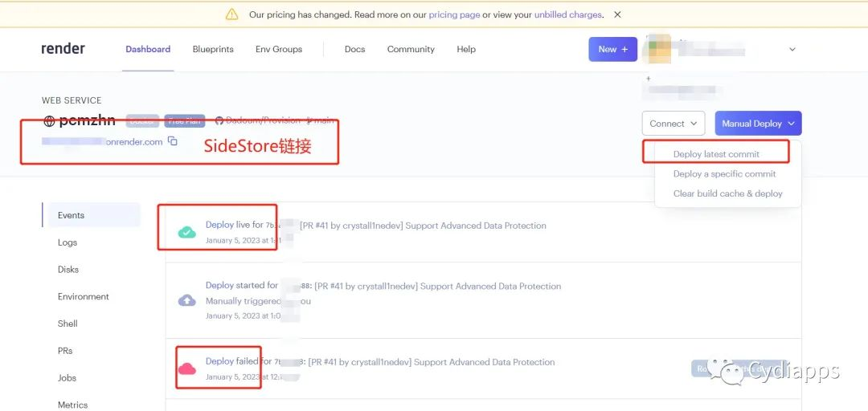Click the red deploy failed cloud icon
Viewport: 868px width, 411px height.
coord(186,368)
